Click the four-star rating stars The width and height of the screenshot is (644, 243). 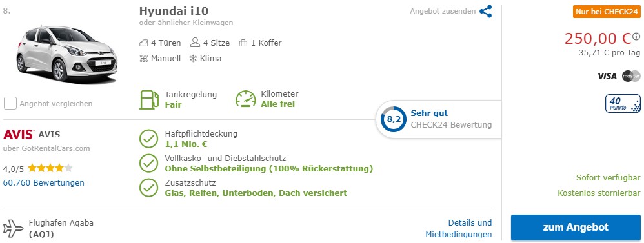pyautogui.click(x=50, y=168)
